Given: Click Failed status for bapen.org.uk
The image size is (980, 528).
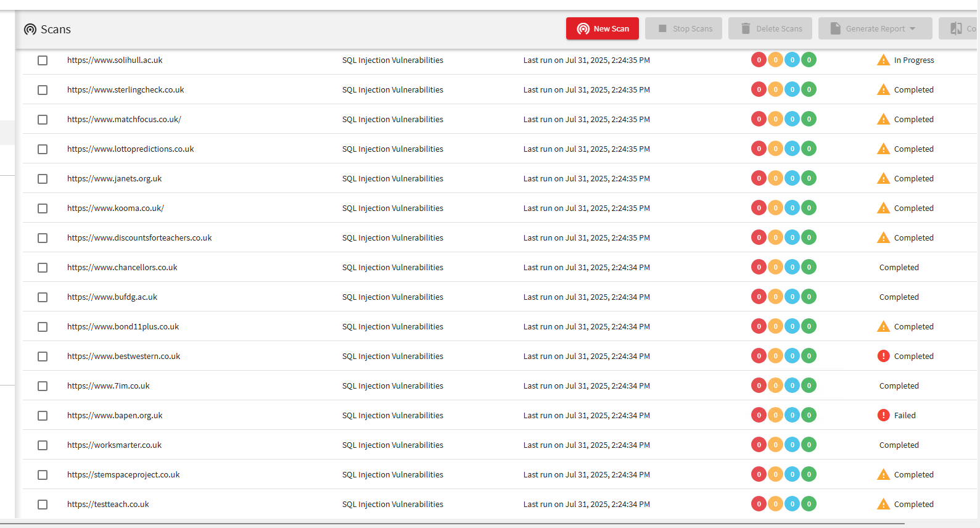Looking at the screenshot, I should (905, 415).
